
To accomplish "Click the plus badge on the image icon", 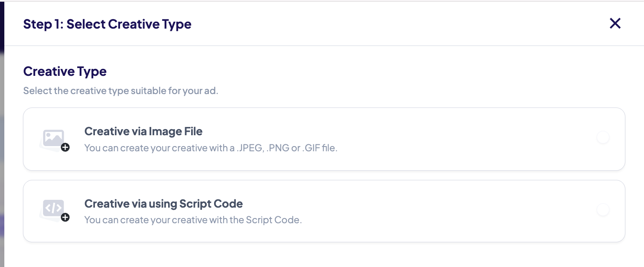I will coord(65,148).
